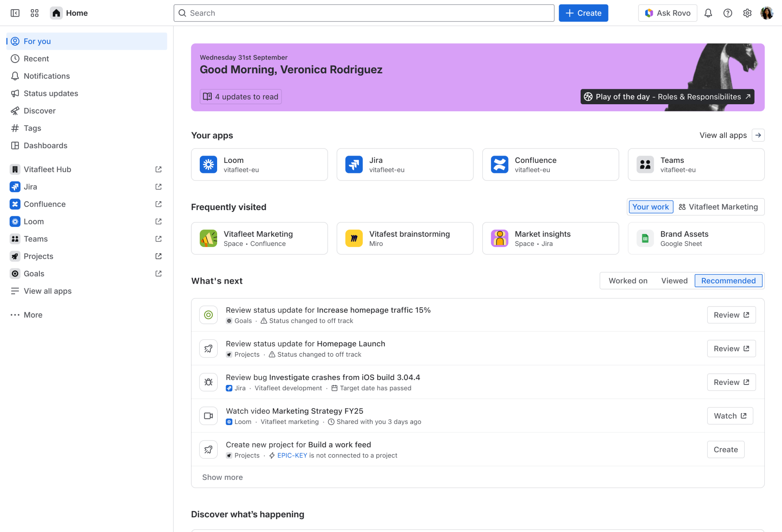Open the user profile avatar
Screen dimensions: 782x532
[x=767, y=13]
